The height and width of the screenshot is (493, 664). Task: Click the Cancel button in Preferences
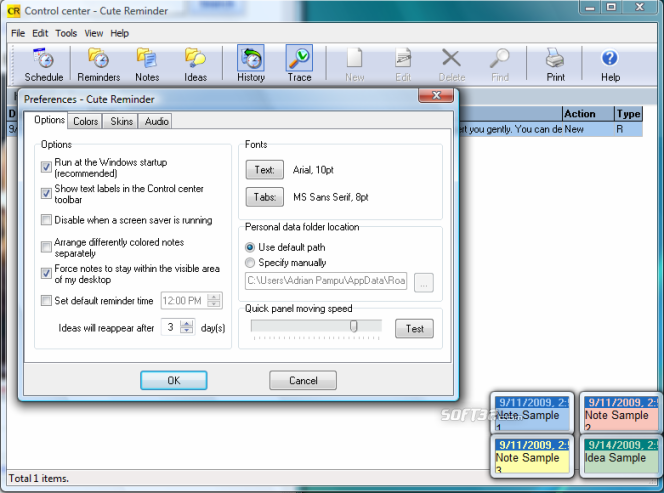click(303, 380)
